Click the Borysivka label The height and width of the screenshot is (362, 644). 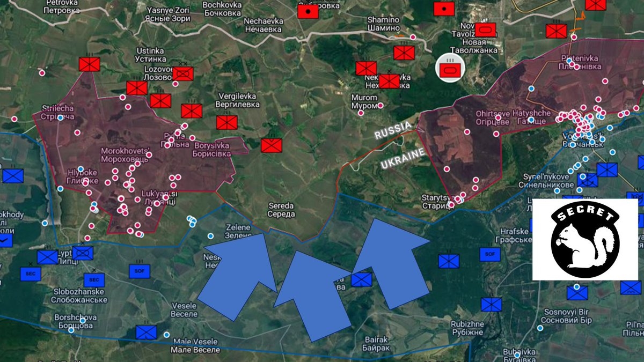coord(212,150)
